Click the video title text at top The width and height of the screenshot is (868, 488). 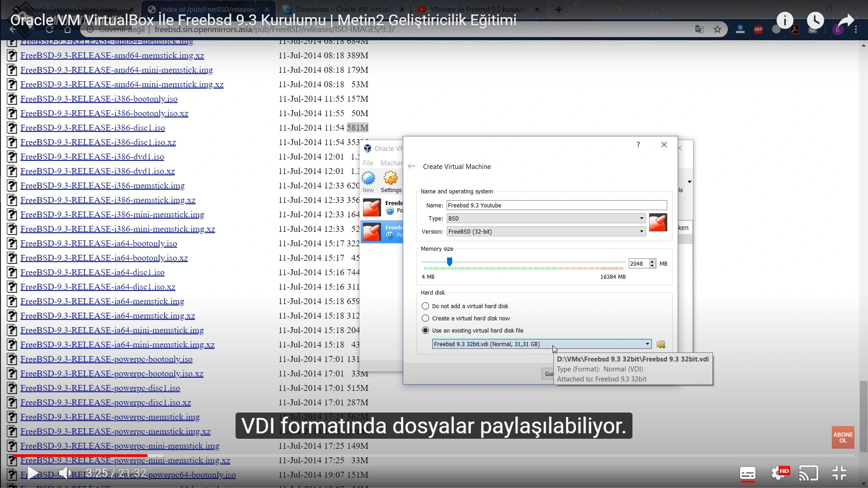pyautogui.click(x=263, y=20)
